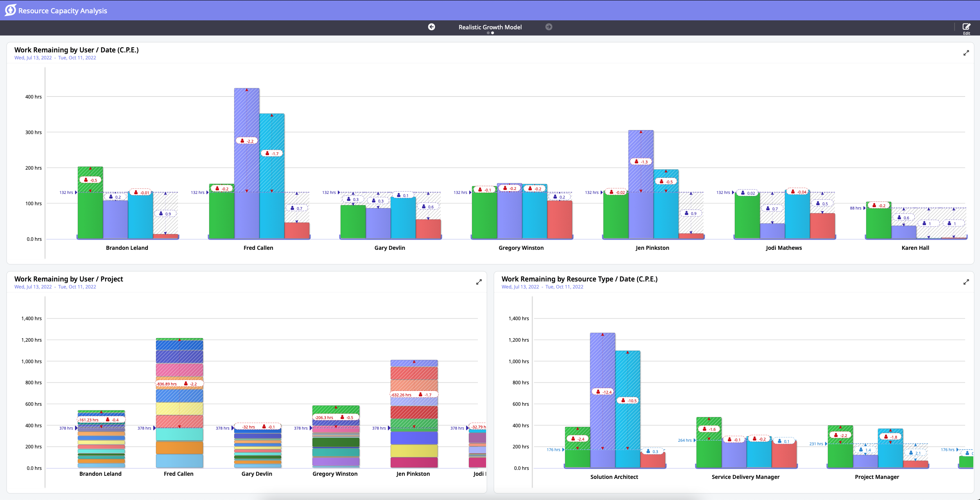
Task: Click the 132 hrs capacity marker for Gary Devlin
Action: [x=329, y=192]
